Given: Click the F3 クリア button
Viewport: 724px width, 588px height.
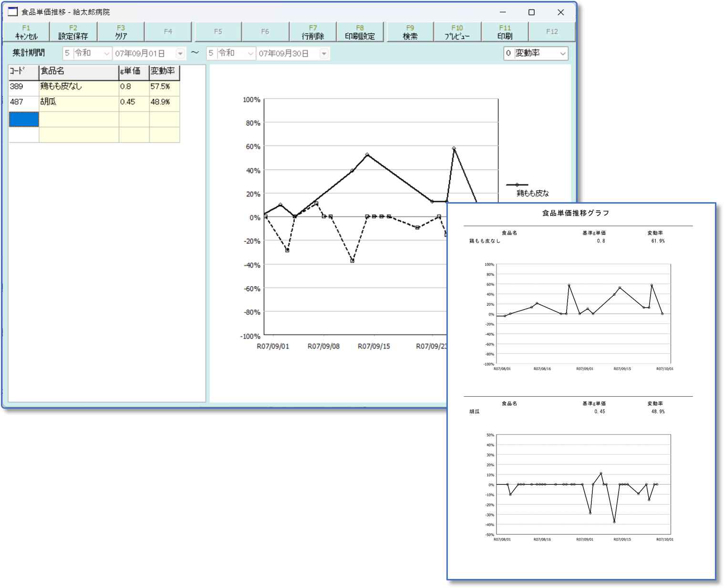Looking at the screenshot, I should coord(121,32).
